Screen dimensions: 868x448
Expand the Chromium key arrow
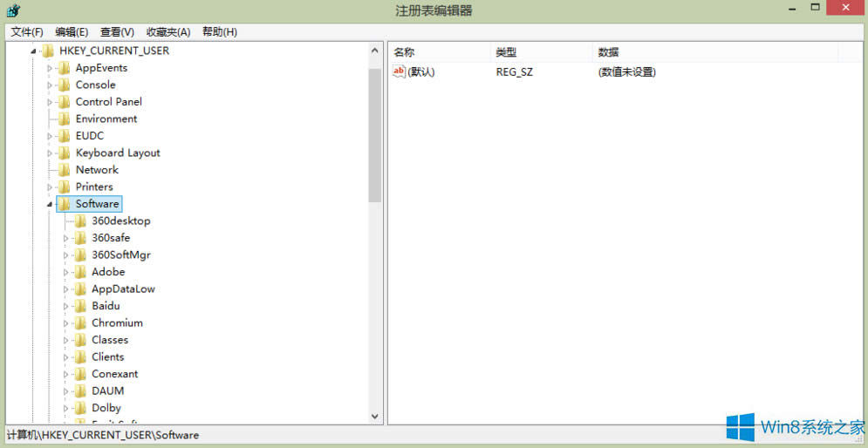[x=66, y=323]
